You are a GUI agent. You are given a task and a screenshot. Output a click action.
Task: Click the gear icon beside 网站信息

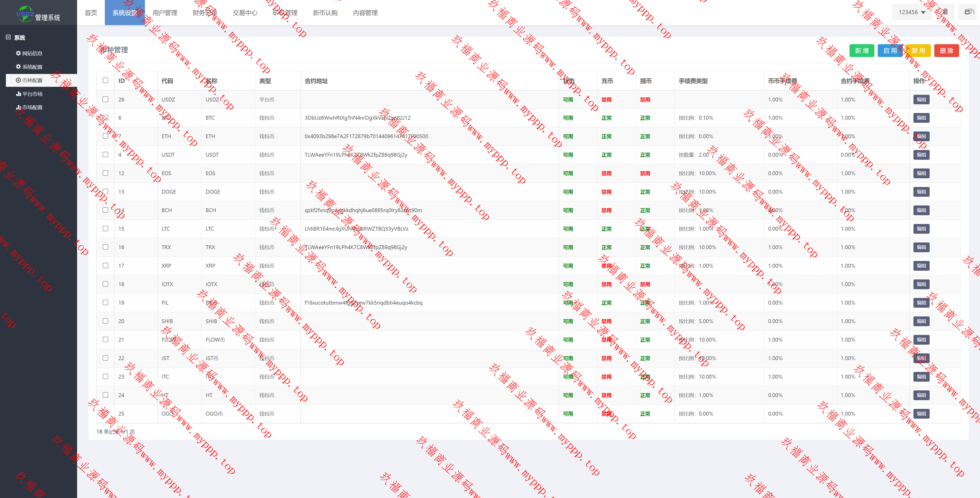coord(18,53)
